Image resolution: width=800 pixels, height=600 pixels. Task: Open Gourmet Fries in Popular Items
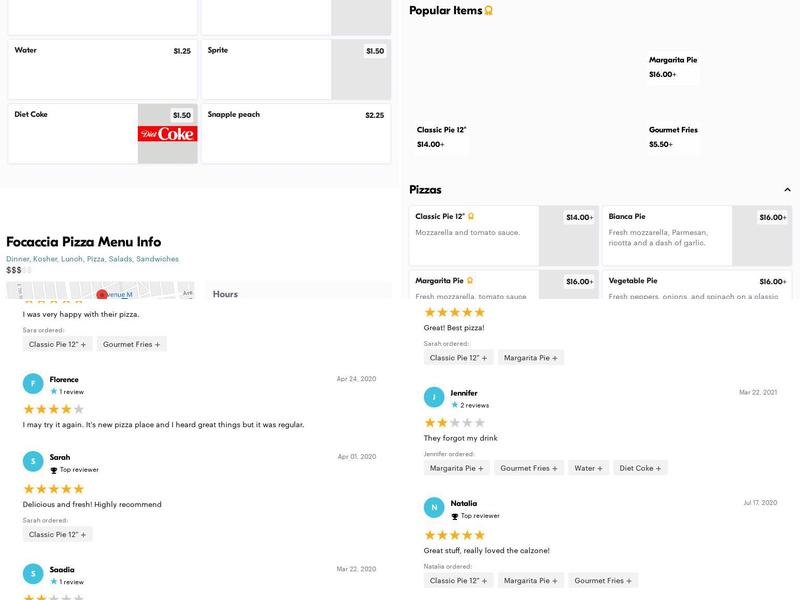(x=672, y=136)
